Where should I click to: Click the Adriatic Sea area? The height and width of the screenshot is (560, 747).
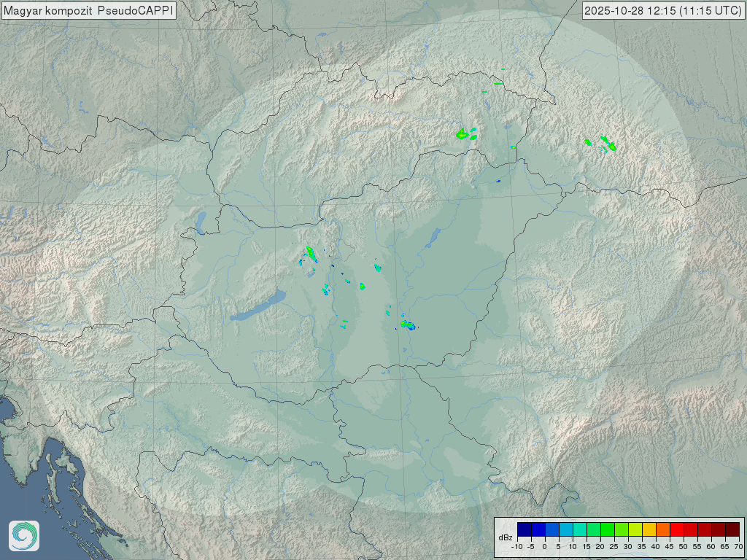[x=22, y=467]
